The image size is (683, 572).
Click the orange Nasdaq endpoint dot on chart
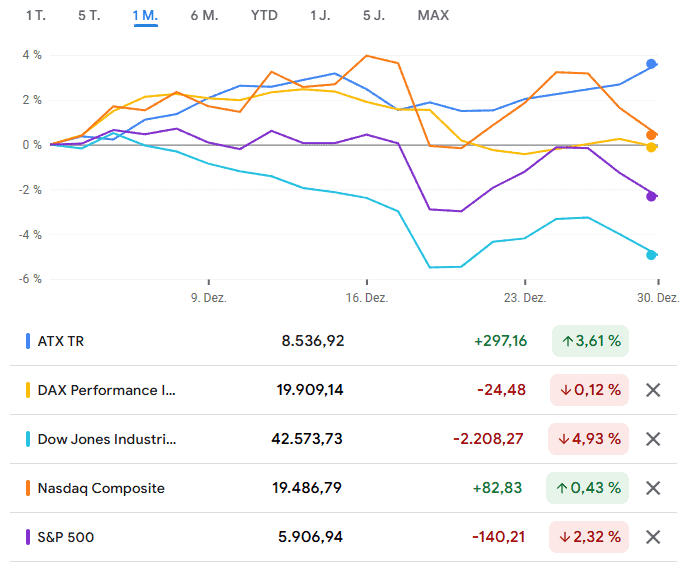tap(651, 135)
